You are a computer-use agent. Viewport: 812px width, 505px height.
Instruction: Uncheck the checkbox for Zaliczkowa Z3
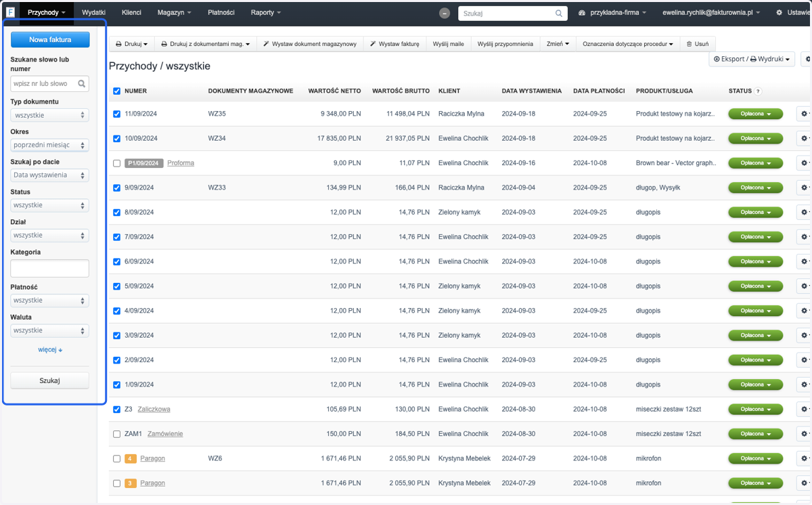pyautogui.click(x=116, y=409)
